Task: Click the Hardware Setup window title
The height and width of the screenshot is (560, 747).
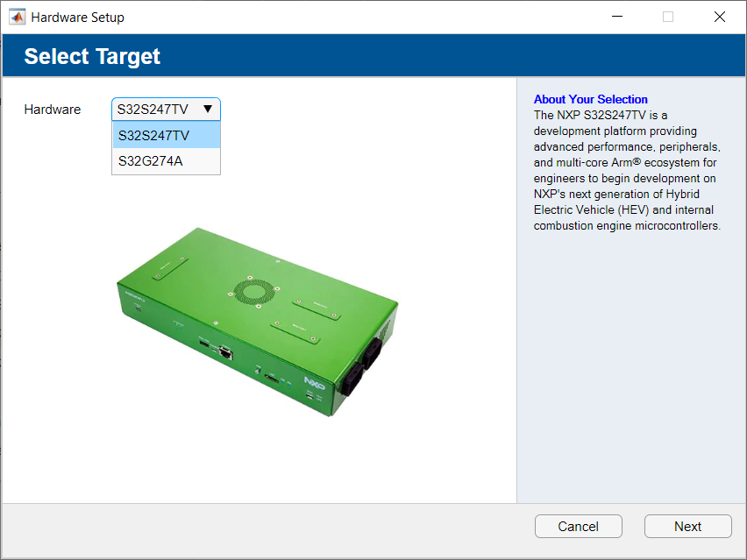Action: coord(78,18)
